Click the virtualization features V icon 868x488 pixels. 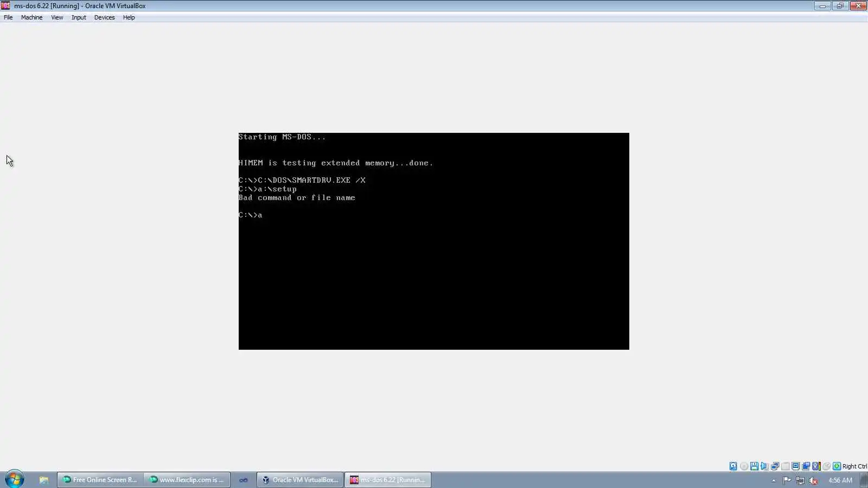pyautogui.click(x=816, y=466)
